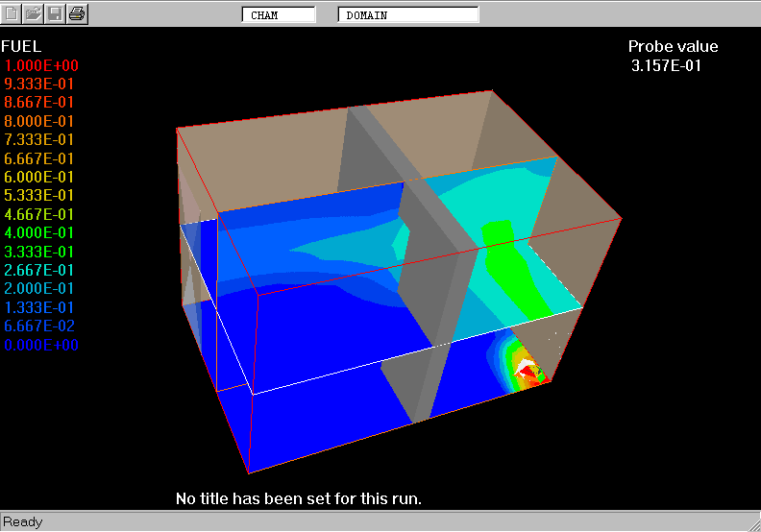This screenshot has width=761, height=532.
Task: Click the 1.000E+00 red legend value
Action: pyautogui.click(x=41, y=65)
